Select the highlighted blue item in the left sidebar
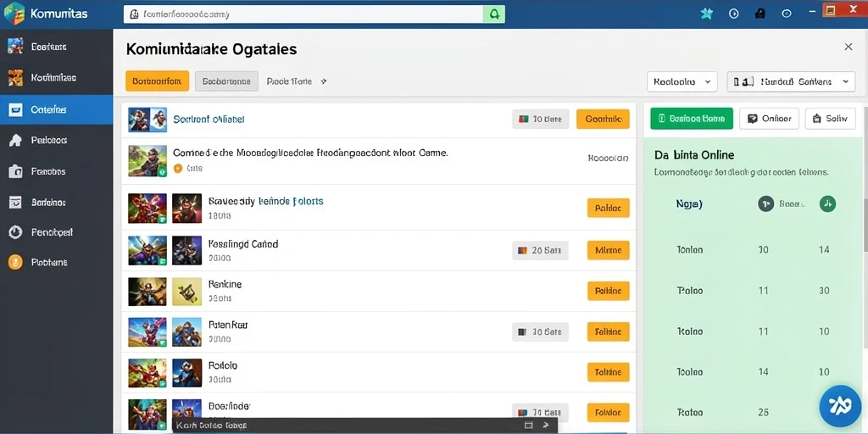The width and height of the screenshot is (868, 434). pyautogui.click(x=57, y=109)
